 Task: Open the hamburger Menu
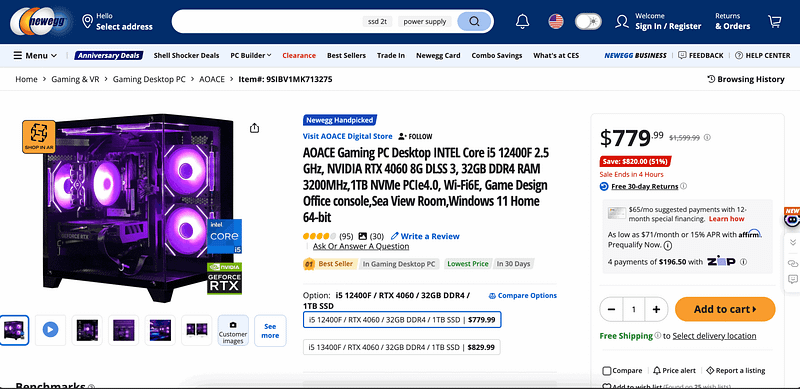click(x=35, y=56)
